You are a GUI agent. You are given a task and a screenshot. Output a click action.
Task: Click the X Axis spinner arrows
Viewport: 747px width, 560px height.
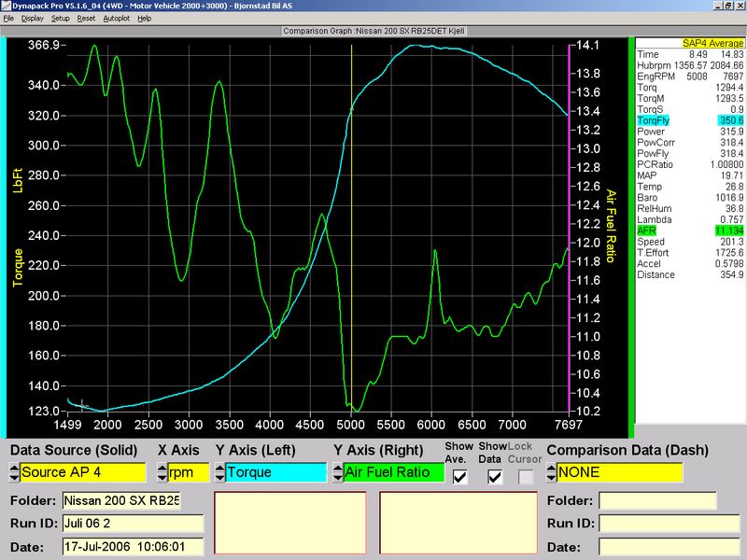pyautogui.click(x=162, y=472)
